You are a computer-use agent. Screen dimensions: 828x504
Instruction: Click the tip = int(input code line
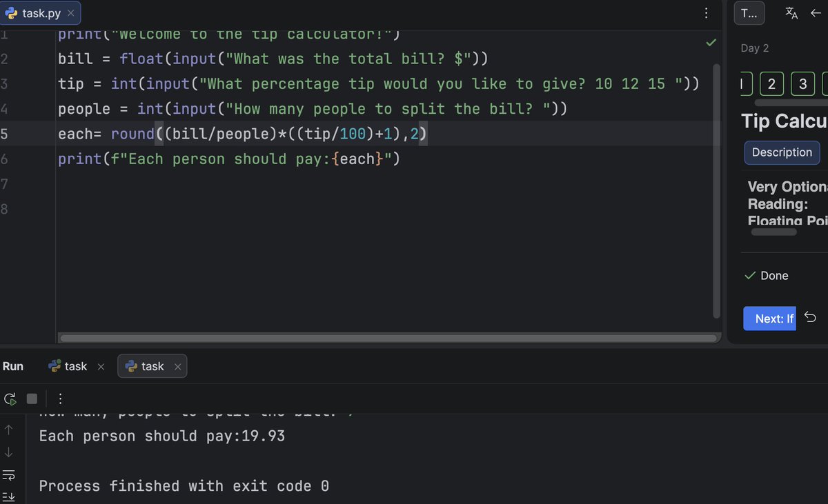[379, 83]
